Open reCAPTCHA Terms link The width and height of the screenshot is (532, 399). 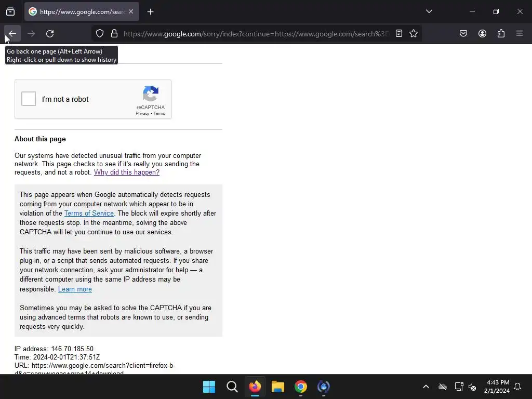tap(159, 114)
